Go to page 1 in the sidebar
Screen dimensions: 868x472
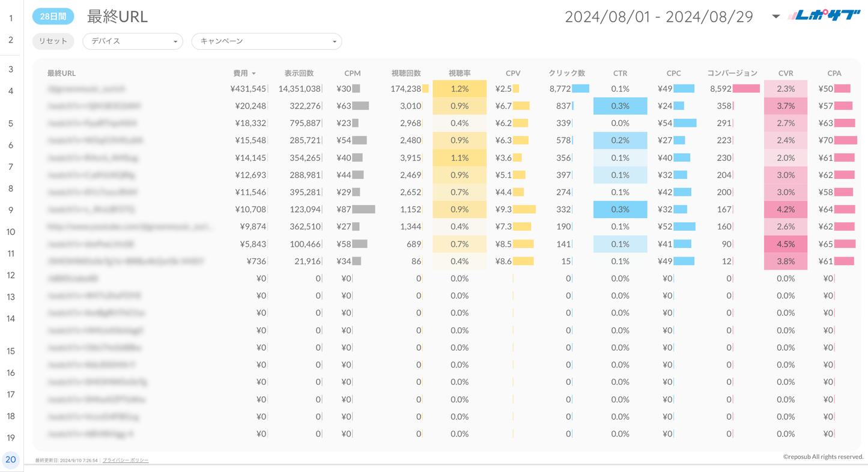pyautogui.click(x=11, y=18)
